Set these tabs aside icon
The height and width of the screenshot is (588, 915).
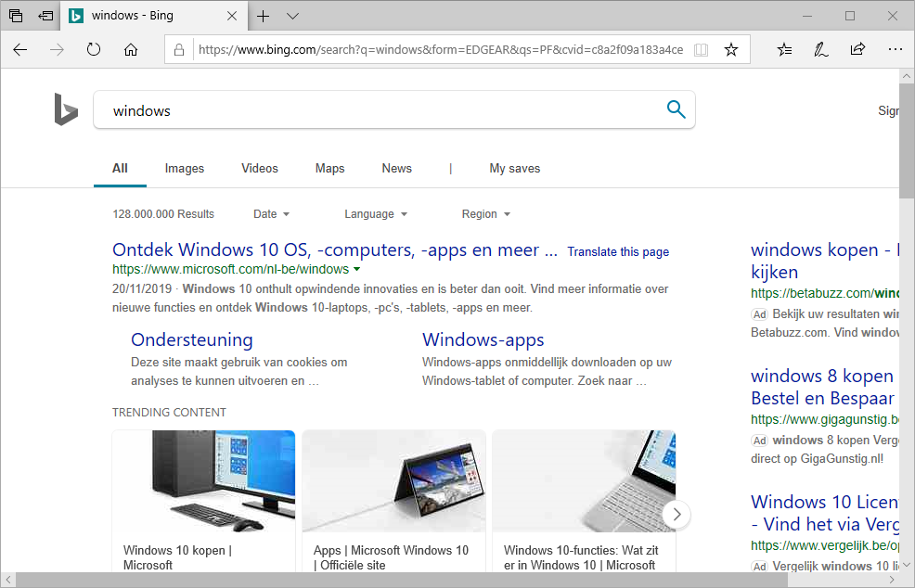[45, 16]
